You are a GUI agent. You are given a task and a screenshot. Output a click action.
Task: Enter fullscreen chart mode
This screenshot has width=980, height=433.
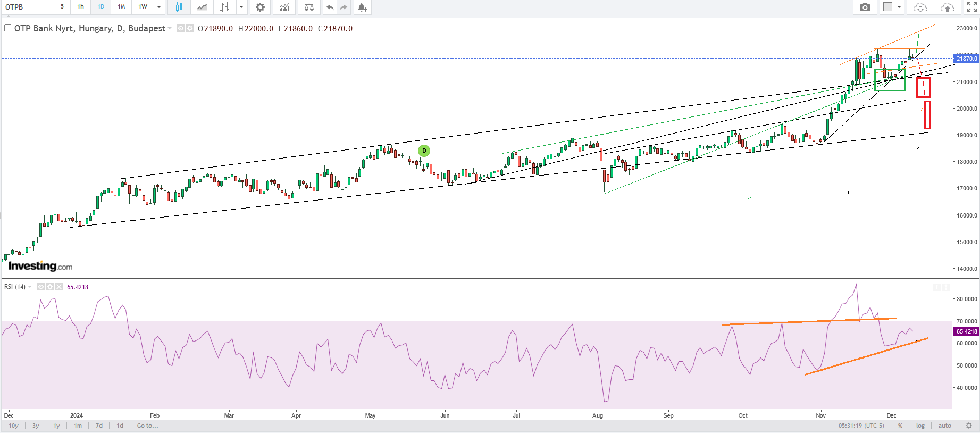click(x=971, y=7)
